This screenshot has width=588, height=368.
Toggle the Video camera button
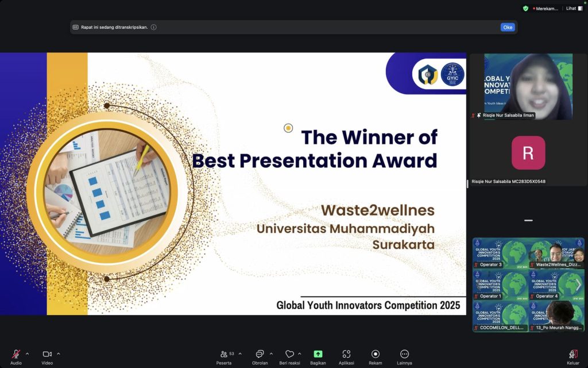(x=47, y=354)
